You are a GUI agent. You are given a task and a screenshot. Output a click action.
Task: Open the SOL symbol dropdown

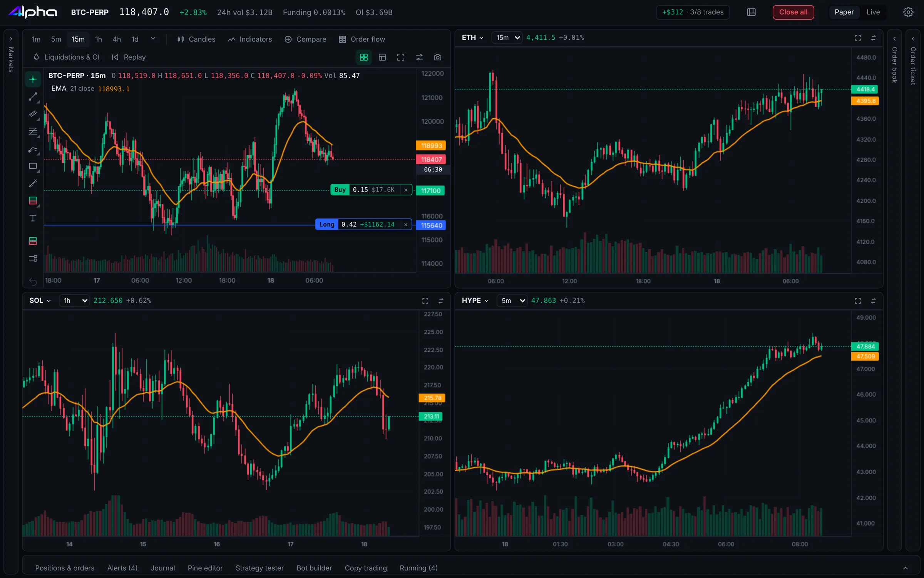coord(40,301)
